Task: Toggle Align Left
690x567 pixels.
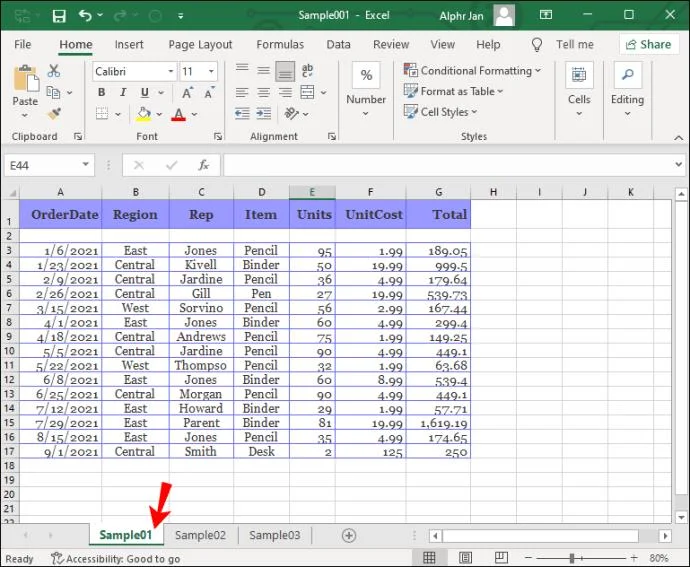Action: click(242, 92)
